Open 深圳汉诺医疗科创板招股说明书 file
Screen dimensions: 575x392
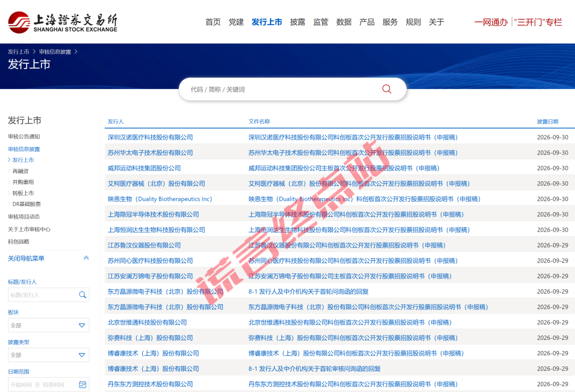tap(353, 137)
